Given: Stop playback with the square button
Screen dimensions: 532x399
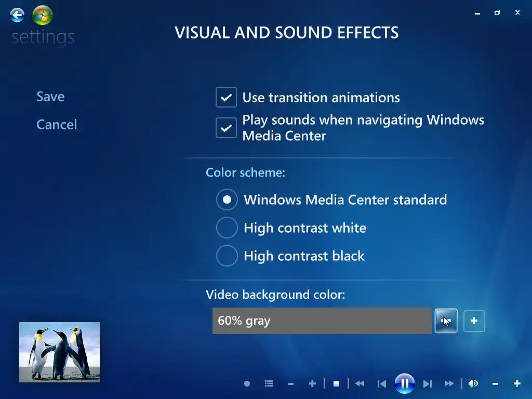Looking at the screenshot, I should coord(336,384).
